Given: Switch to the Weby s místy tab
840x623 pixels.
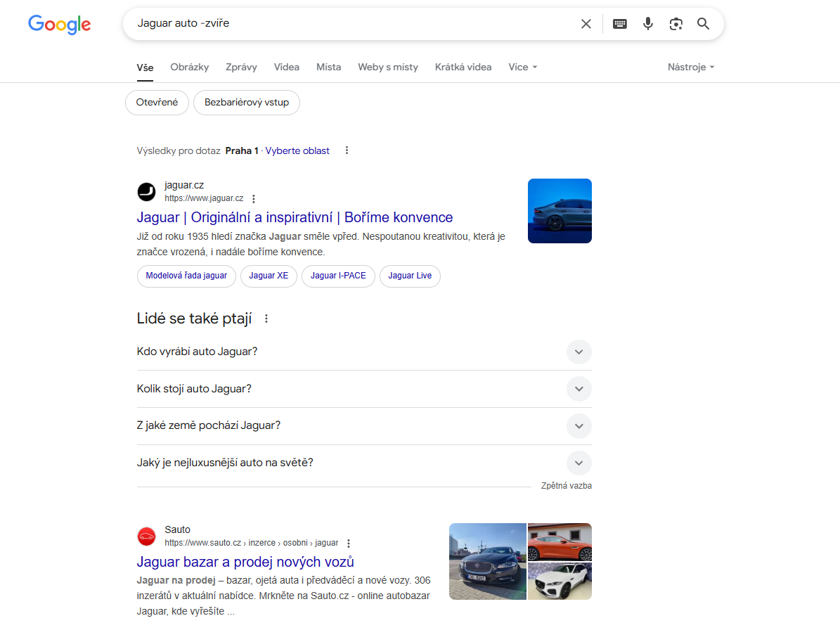Looking at the screenshot, I should point(388,67).
